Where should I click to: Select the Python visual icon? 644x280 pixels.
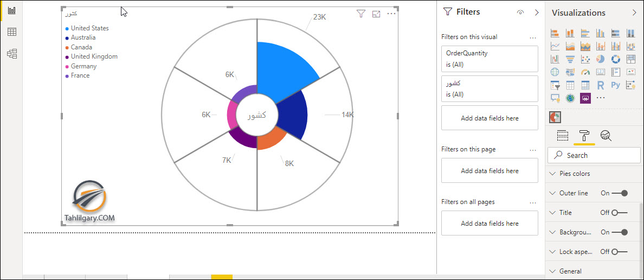tap(616, 86)
